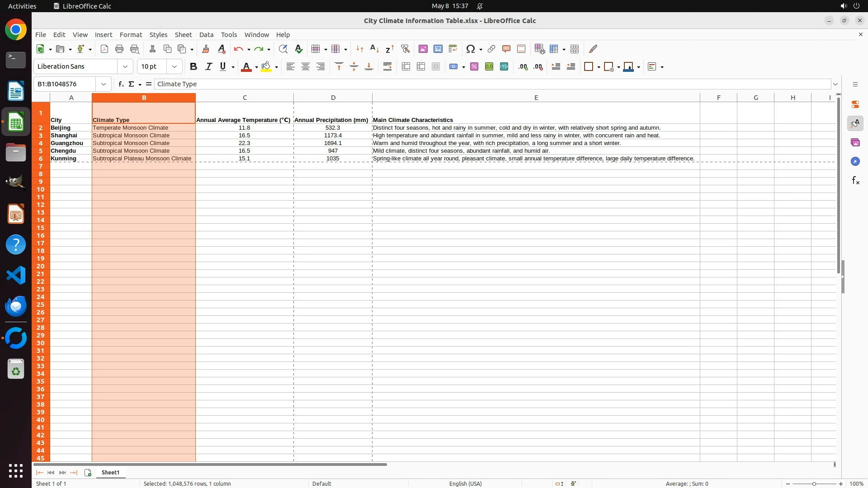Viewport: 868px width, 488px height.
Task: Select the Sheet1 tab
Action: pos(110,473)
